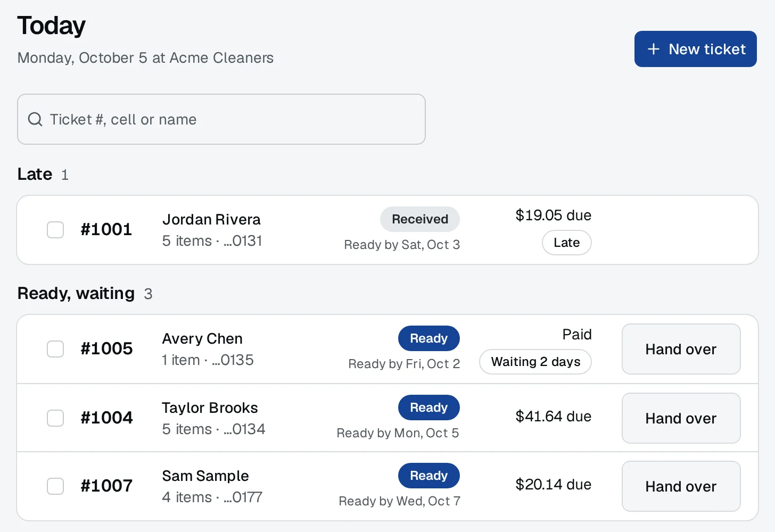Click the Waiting 2 days pill

(x=535, y=362)
